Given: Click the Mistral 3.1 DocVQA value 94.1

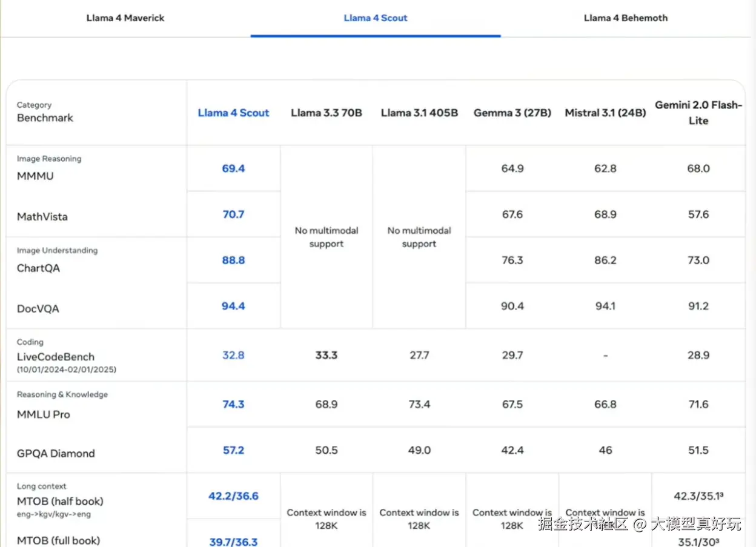Looking at the screenshot, I should point(605,307).
